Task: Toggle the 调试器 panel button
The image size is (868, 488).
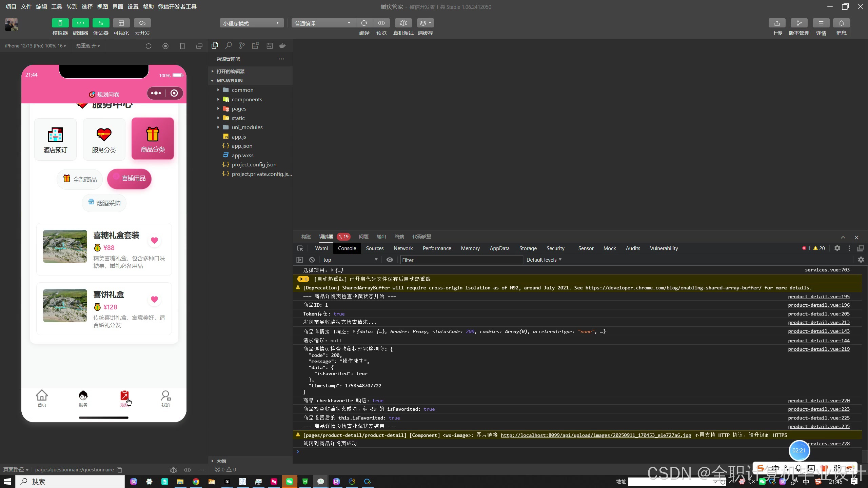Action: (101, 23)
